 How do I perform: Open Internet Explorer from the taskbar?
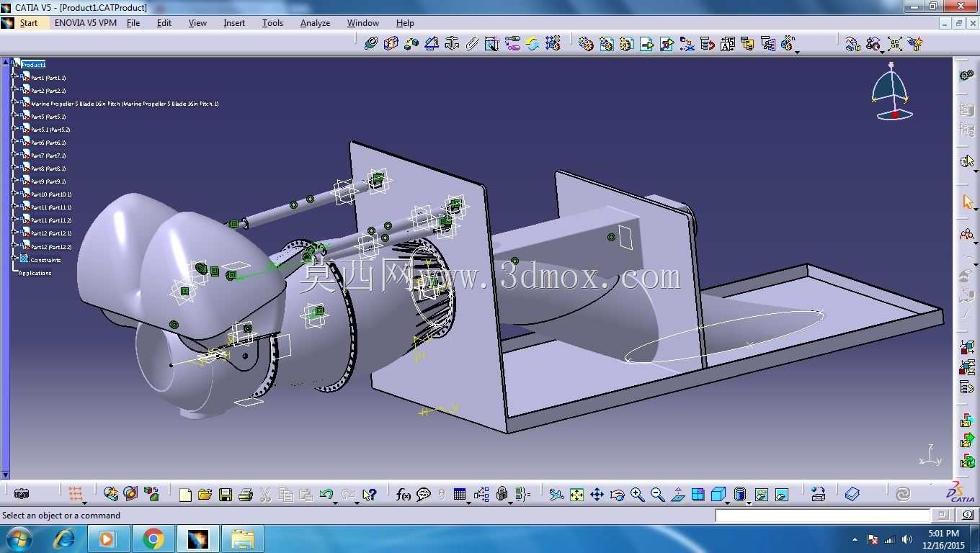(64, 539)
